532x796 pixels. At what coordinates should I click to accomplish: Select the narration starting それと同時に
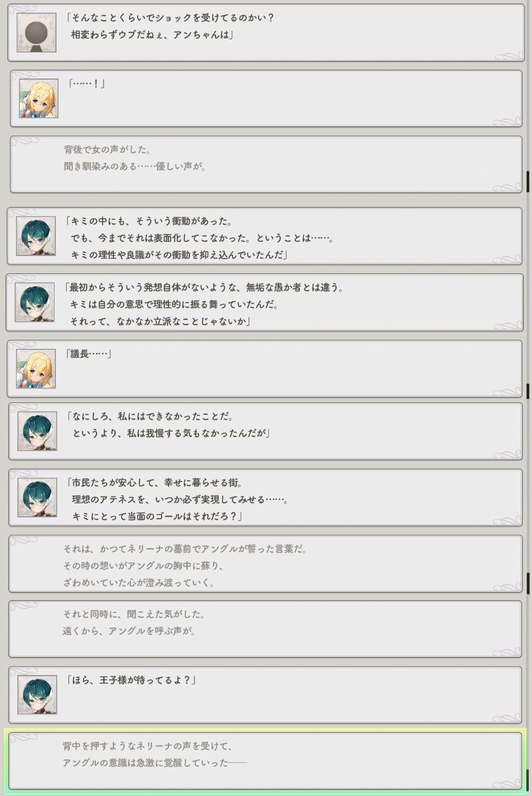[x=265, y=629]
